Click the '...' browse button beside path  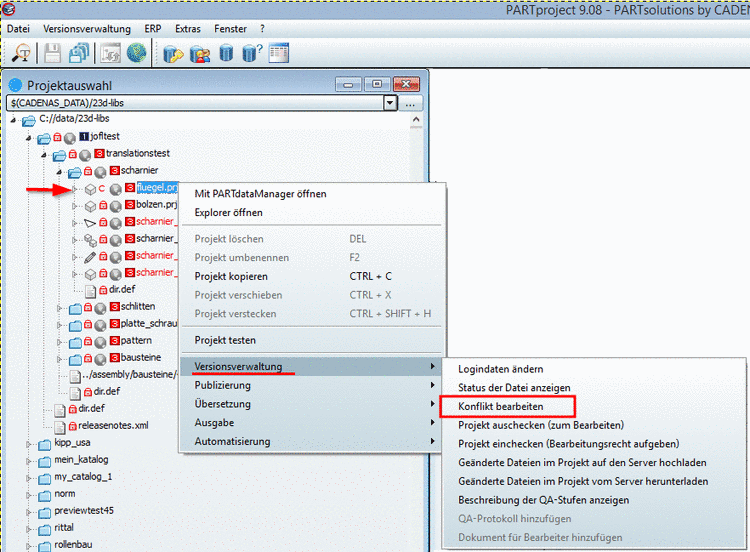pyautogui.click(x=410, y=103)
